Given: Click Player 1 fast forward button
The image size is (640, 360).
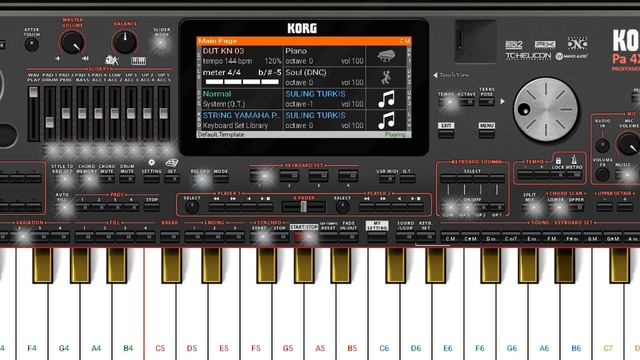Looking at the screenshot, I should point(233,207).
